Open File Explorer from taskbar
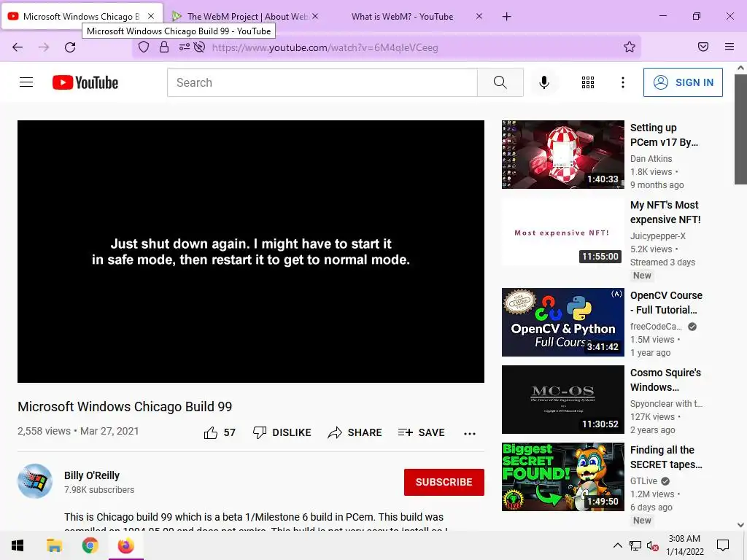The image size is (747, 560). click(54, 545)
